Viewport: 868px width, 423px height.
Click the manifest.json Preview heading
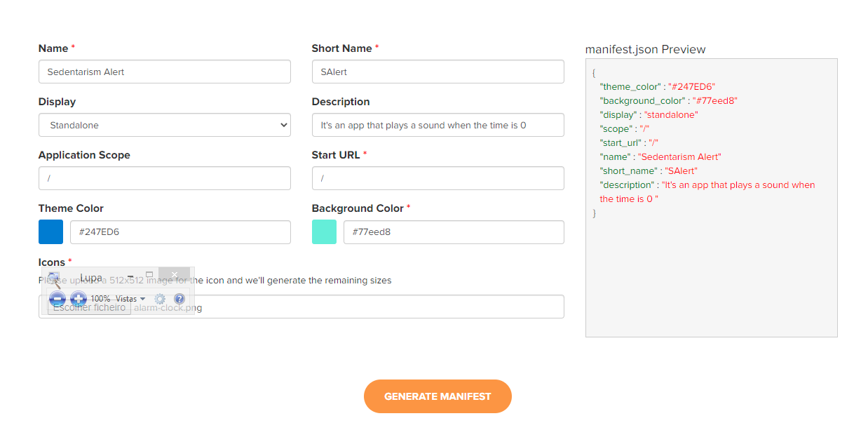[x=645, y=49]
